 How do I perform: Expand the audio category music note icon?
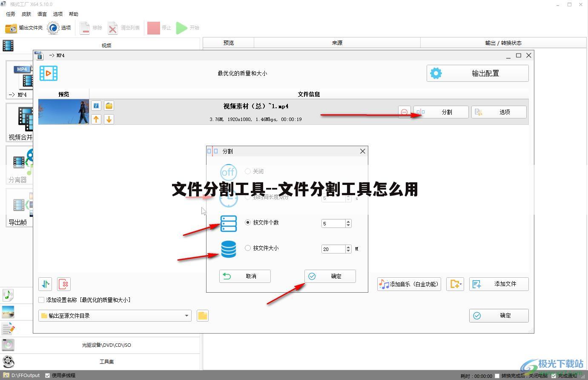click(x=8, y=295)
